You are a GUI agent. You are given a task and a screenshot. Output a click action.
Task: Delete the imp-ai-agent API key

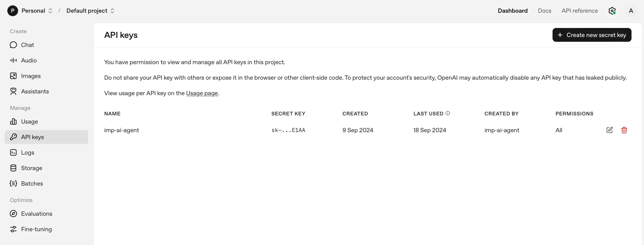pos(624,130)
